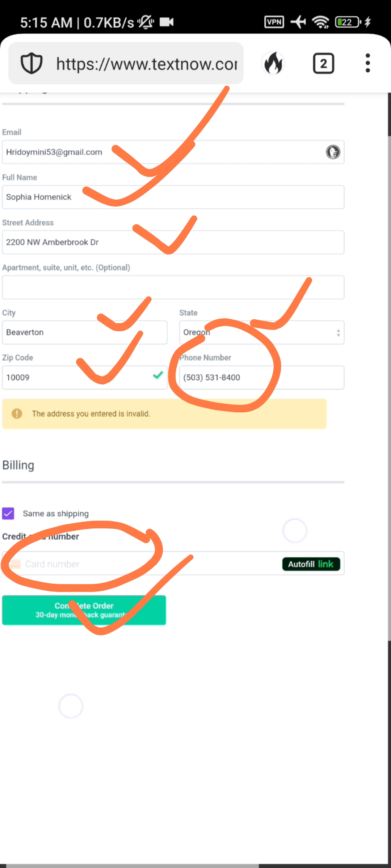This screenshot has width=391, height=868.
Task: Tap the battery indicator in status bar
Action: point(348,22)
